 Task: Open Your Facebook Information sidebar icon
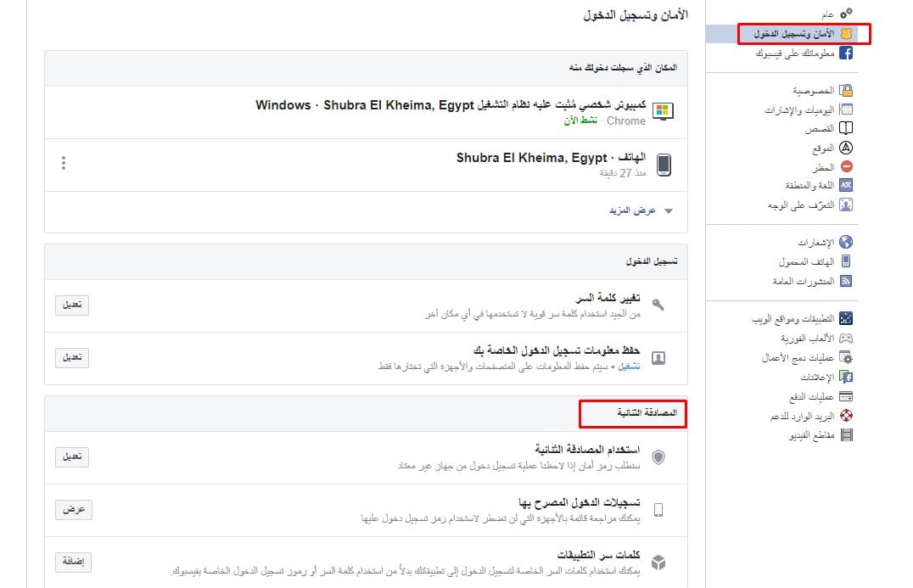click(846, 53)
